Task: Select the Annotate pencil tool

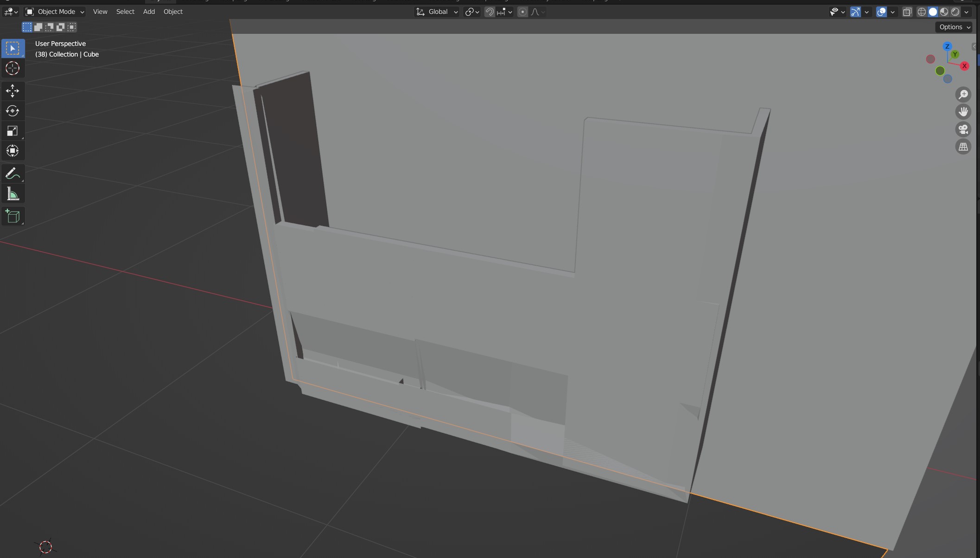Action: pos(13,173)
